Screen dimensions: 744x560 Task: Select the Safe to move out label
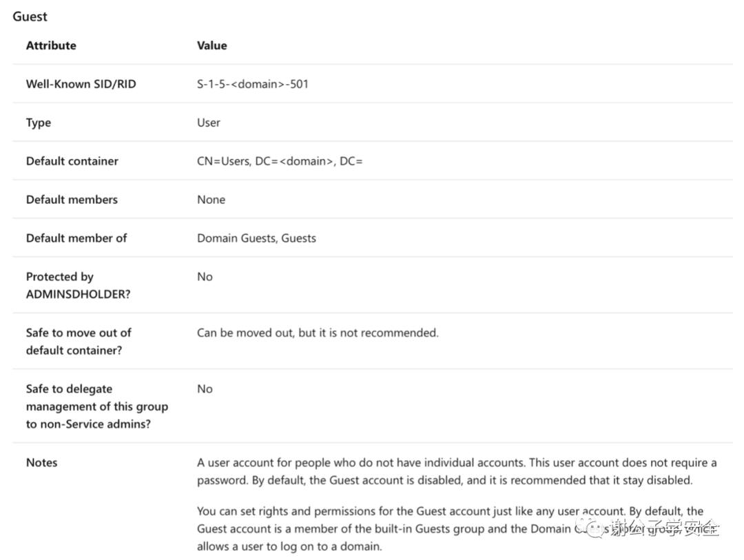tap(79, 341)
